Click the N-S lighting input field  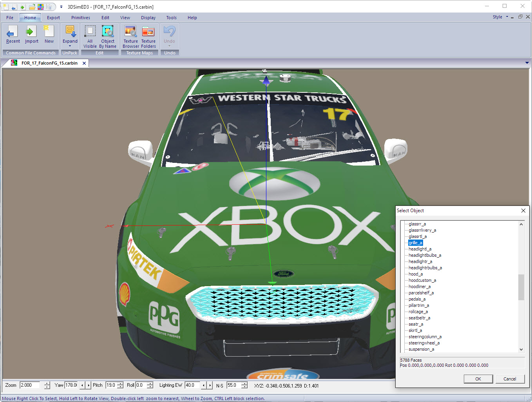[x=233, y=385]
